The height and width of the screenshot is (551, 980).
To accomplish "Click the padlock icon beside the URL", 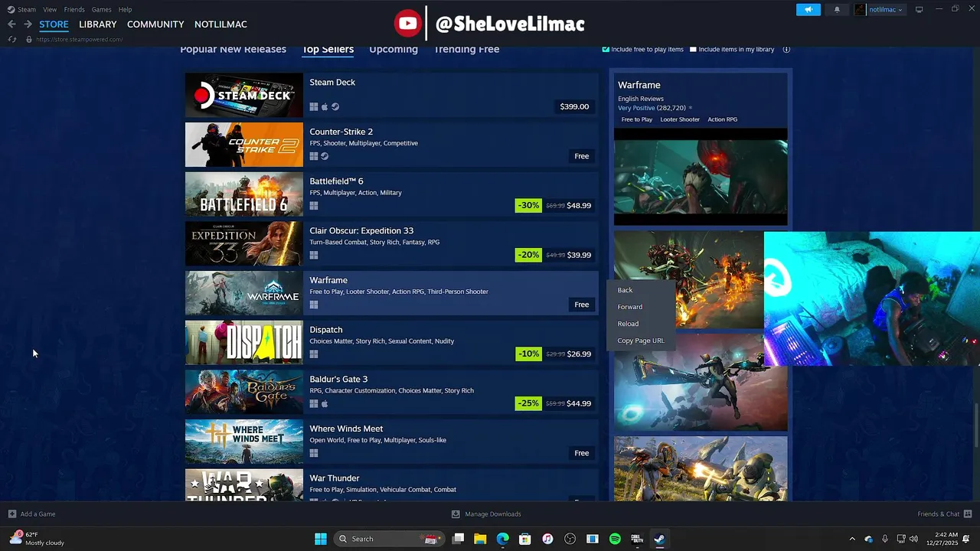I will click(29, 39).
